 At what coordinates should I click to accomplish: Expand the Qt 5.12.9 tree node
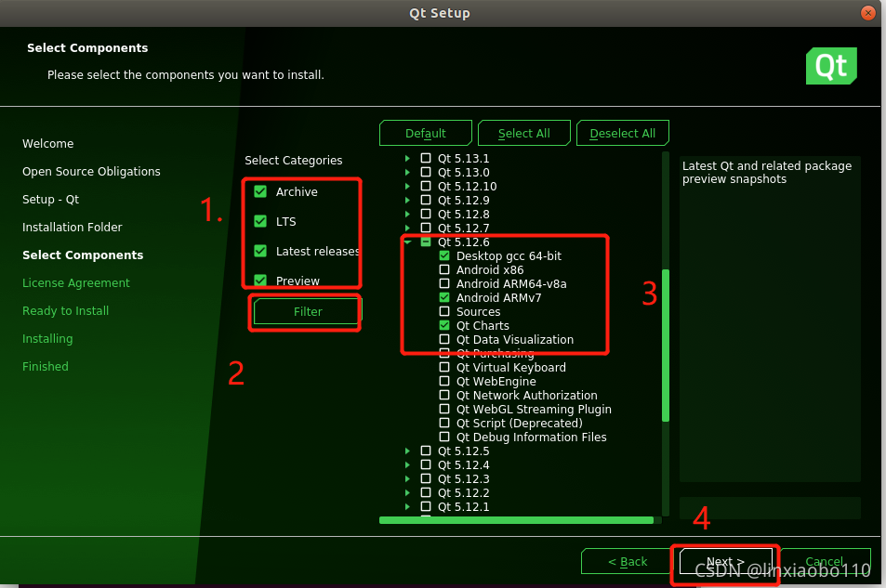[x=407, y=200]
